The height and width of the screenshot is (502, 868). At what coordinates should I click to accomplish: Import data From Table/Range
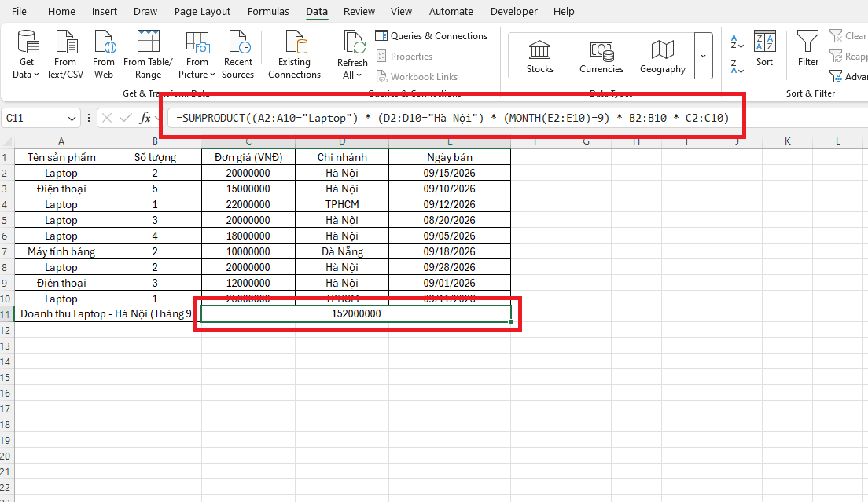click(148, 55)
